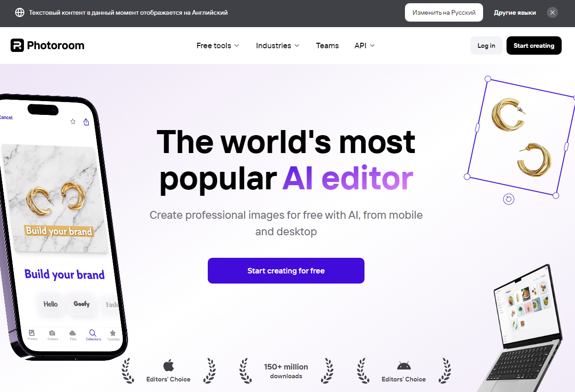Click the Photoroom logo icon
Screen dimensions: 575x392
pyautogui.click(x=17, y=45)
